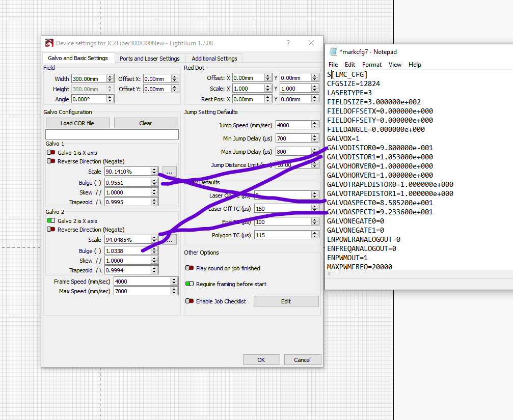Click the Galvo 2 Skew input field
This screenshot has height=420, width=513.
point(127,261)
